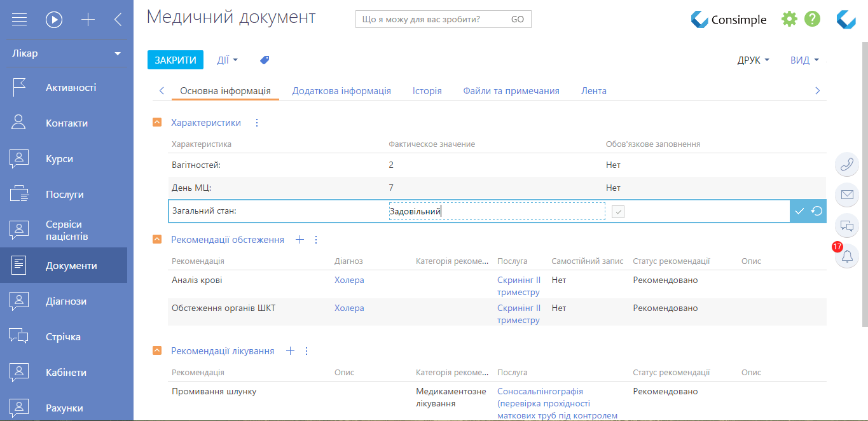Switch to the Історія tab

tap(427, 91)
